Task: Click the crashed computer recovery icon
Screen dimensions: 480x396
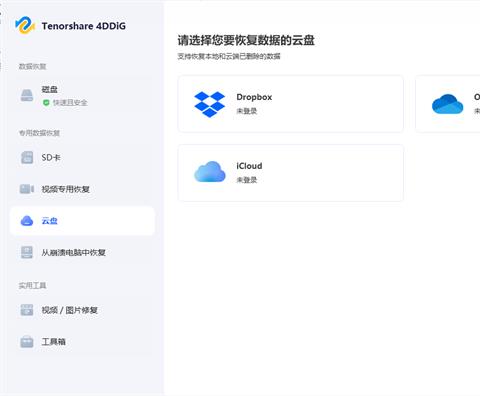Action: point(27,252)
